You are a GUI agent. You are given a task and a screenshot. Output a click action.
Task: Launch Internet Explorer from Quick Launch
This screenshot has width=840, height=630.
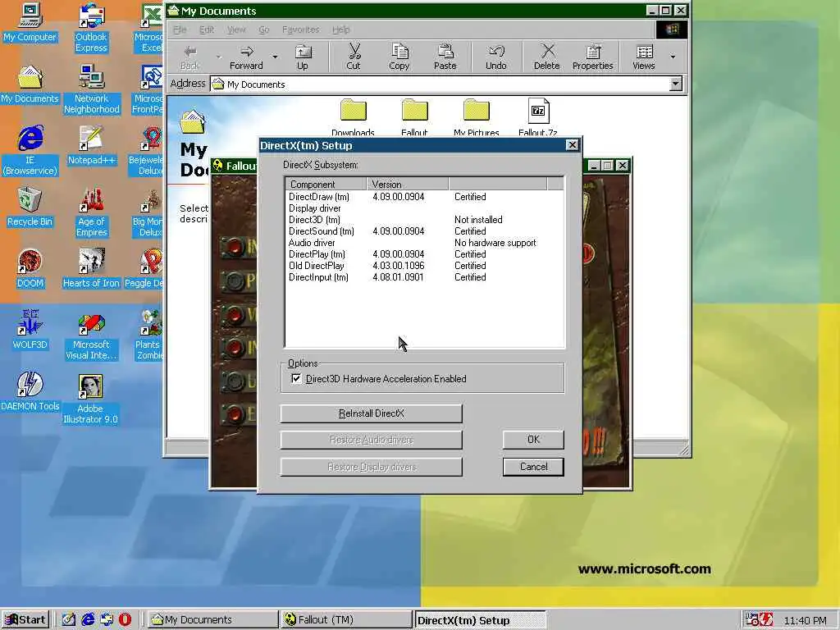88,620
